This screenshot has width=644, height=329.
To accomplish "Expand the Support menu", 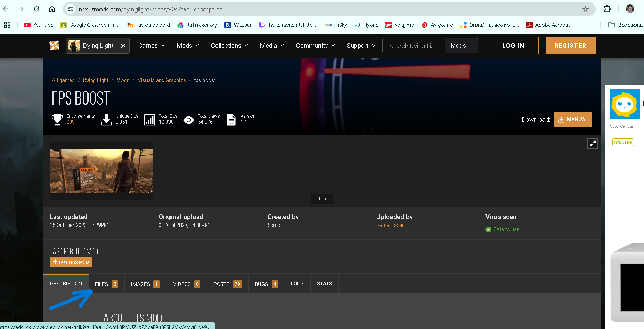I will click(x=361, y=46).
